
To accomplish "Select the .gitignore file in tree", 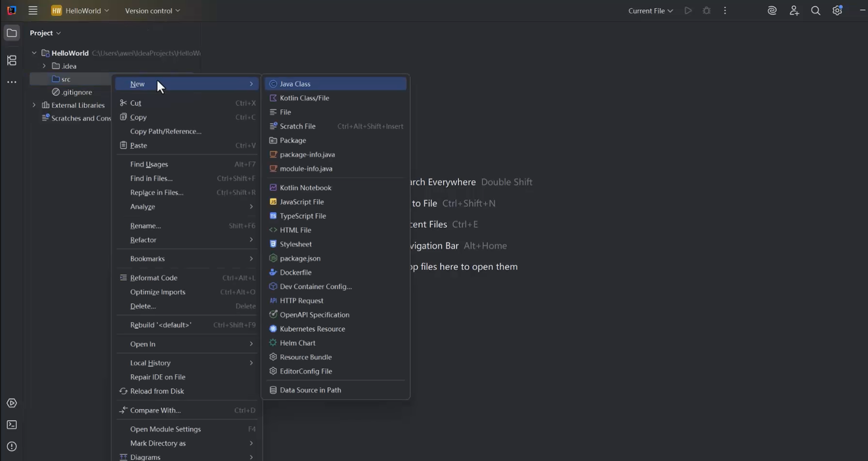I will pos(77,92).
